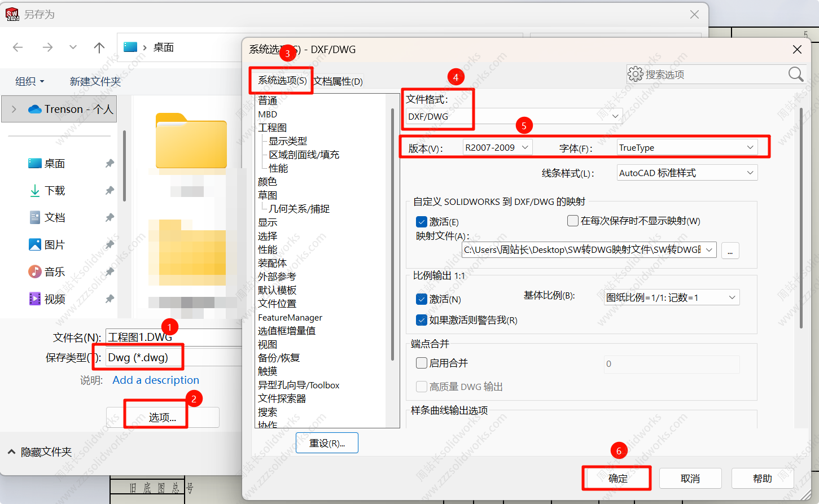The width and height of the screenshot is (819, 504).
Task: Click 选项... in Save As dialog
Action: (x=163, y=417)
